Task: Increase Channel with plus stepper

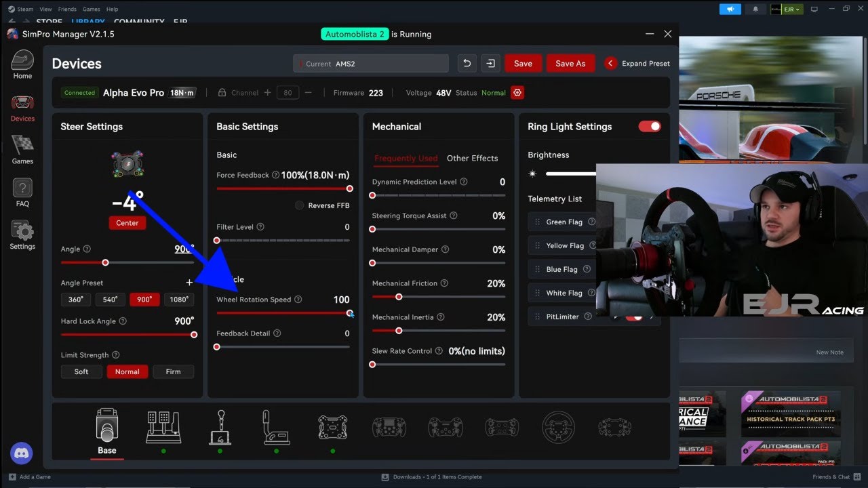Action: click(x=267, y=93)
